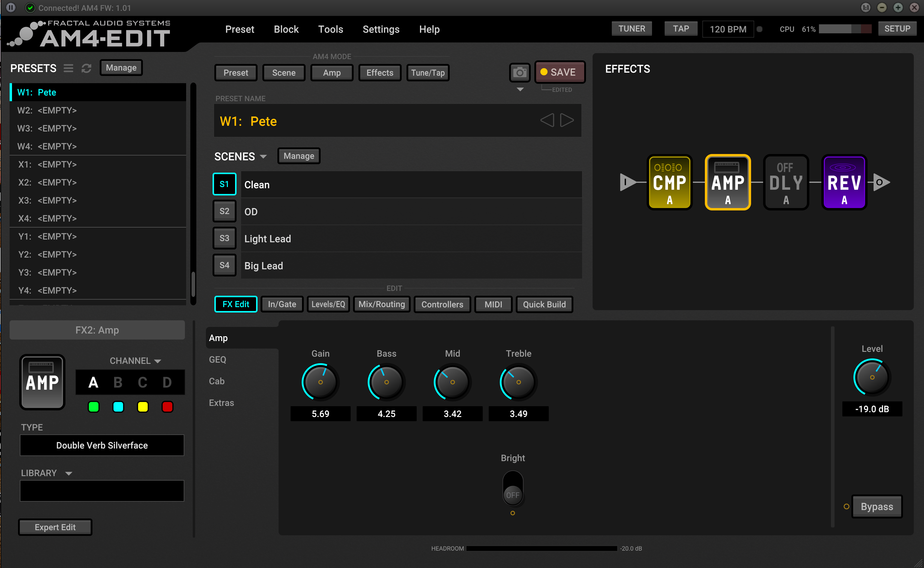Select the REV reverb block

click(x=844, y=183)
